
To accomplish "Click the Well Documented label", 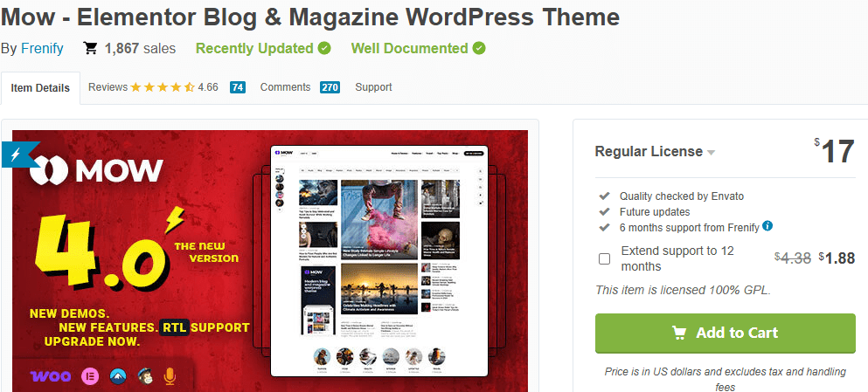I will (x=410, y=49).
